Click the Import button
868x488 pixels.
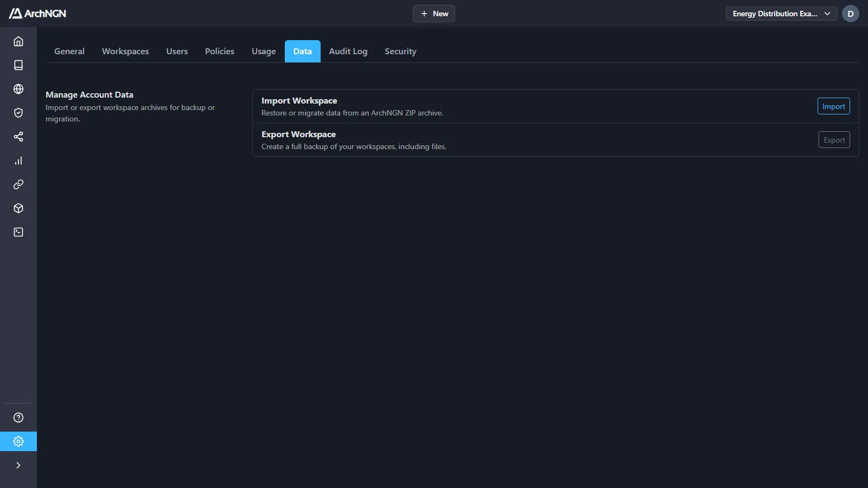tap(834, 106)
